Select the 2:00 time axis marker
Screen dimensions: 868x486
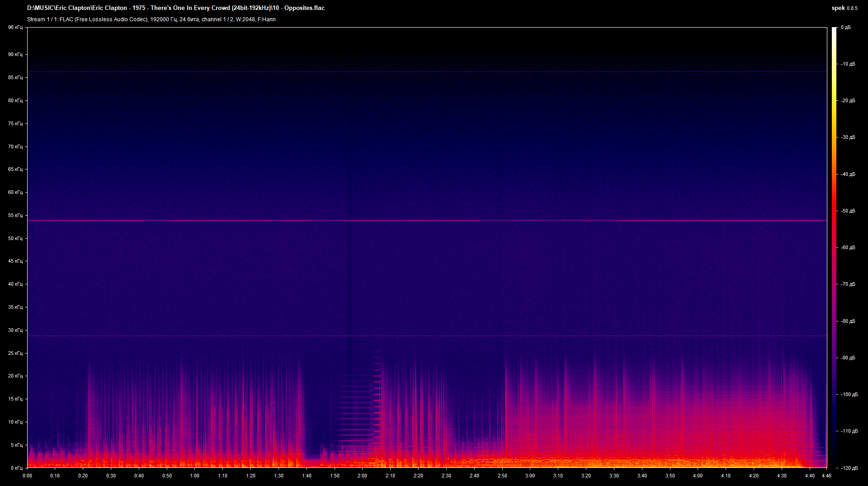[362, 476]
